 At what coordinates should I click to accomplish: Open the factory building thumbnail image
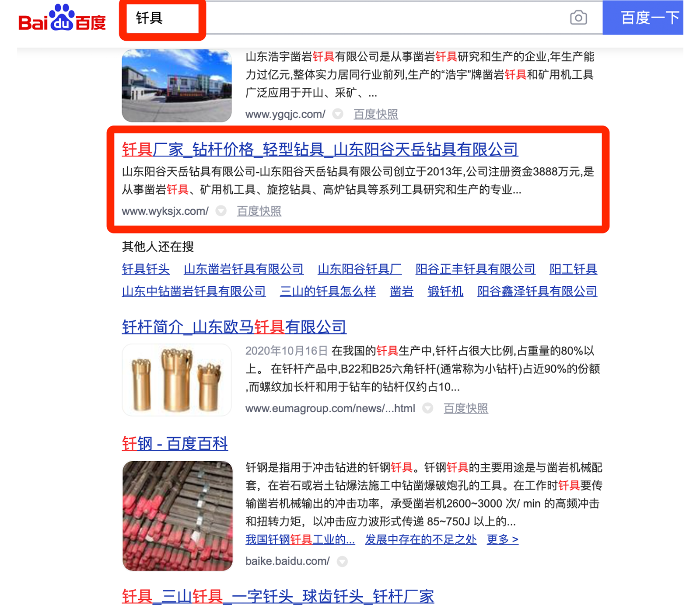pyautogui.click(x=177, y=86)
